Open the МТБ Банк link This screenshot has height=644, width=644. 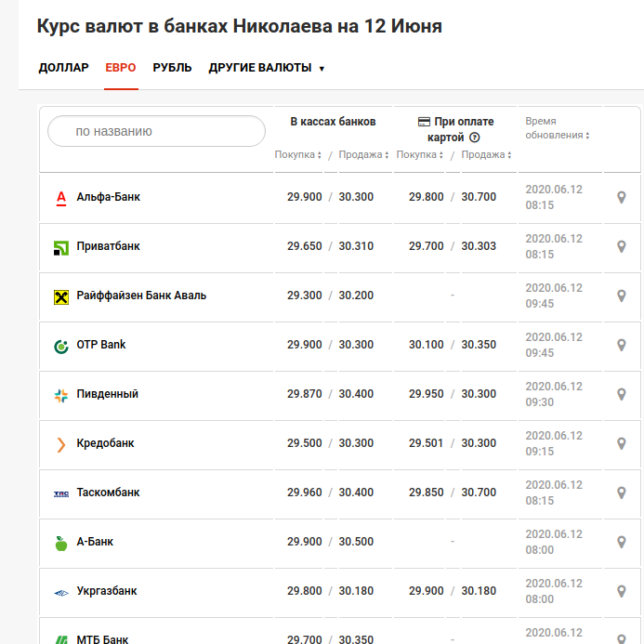click(102, 639)
